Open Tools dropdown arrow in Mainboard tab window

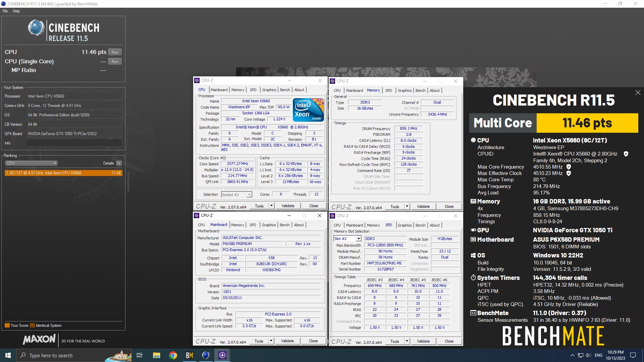[x=271, y=341]
